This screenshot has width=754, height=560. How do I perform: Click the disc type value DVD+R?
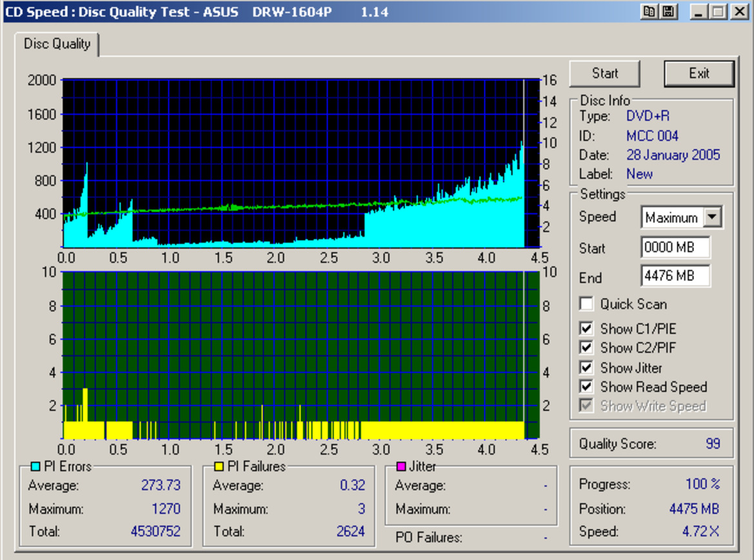pyautogui.click(x=648, y=116)
